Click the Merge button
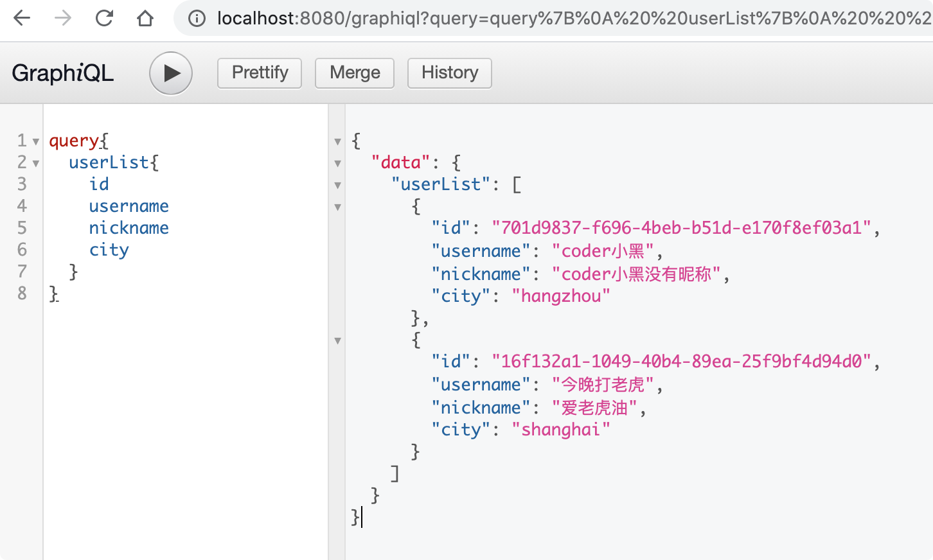933x560 pixels. [x=355, y=73]
